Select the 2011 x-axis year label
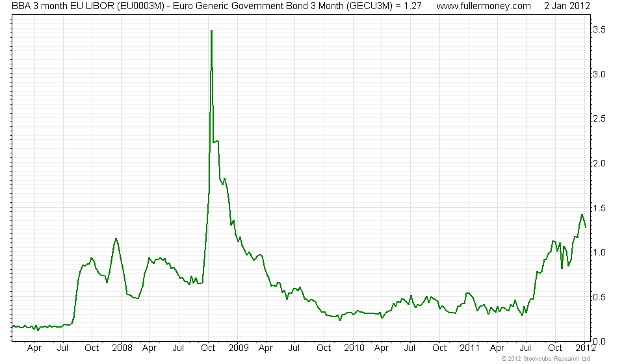The width and height of the screenshot is (624, 364). (470, 348)
